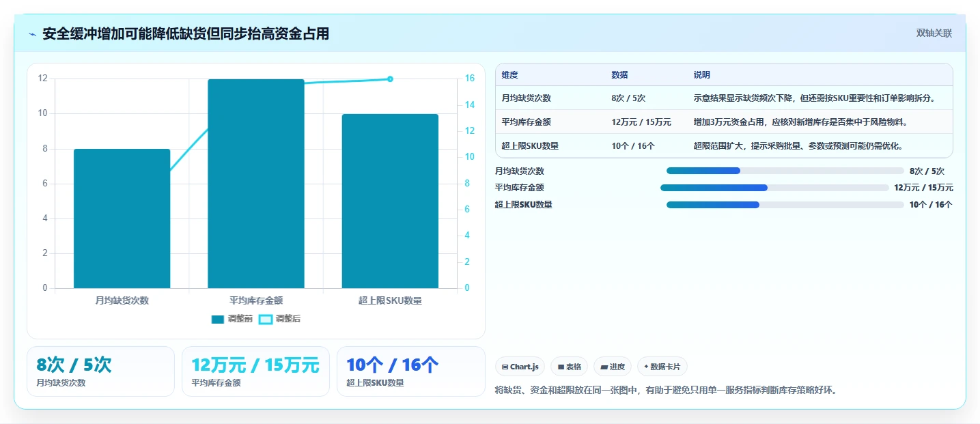The image size is (980, 424).
Task: Click the line chart end point marker
Action: (x=390, y=79)
